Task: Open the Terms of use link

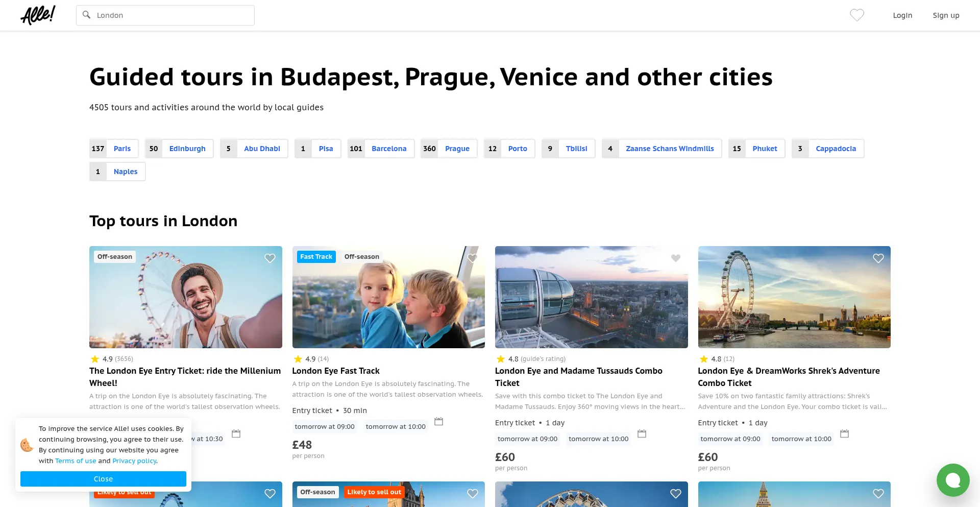Action: [x=76, y=461]
